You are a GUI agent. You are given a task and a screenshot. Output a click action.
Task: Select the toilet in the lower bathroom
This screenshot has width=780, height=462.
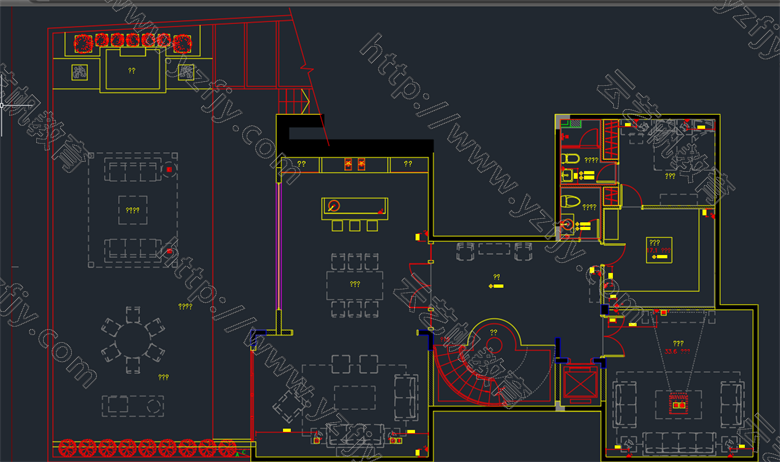point(571,202)
